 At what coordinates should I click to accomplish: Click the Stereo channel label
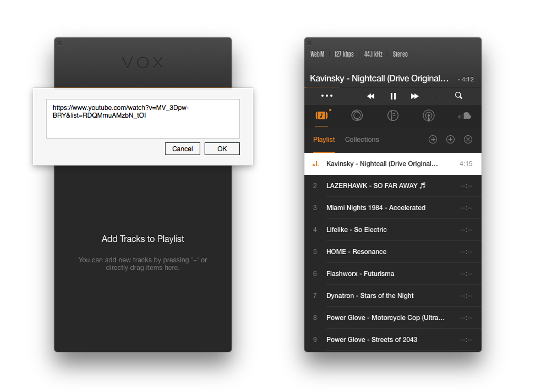(x=400, y=54)
